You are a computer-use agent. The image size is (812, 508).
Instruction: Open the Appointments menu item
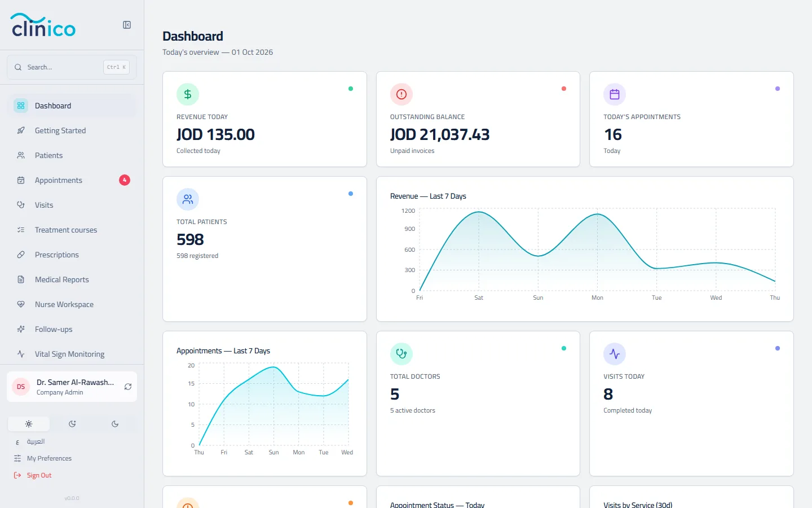(72, 180)
